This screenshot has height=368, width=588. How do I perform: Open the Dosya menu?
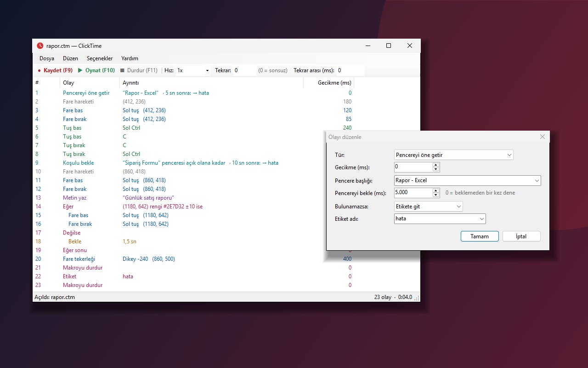47,58
